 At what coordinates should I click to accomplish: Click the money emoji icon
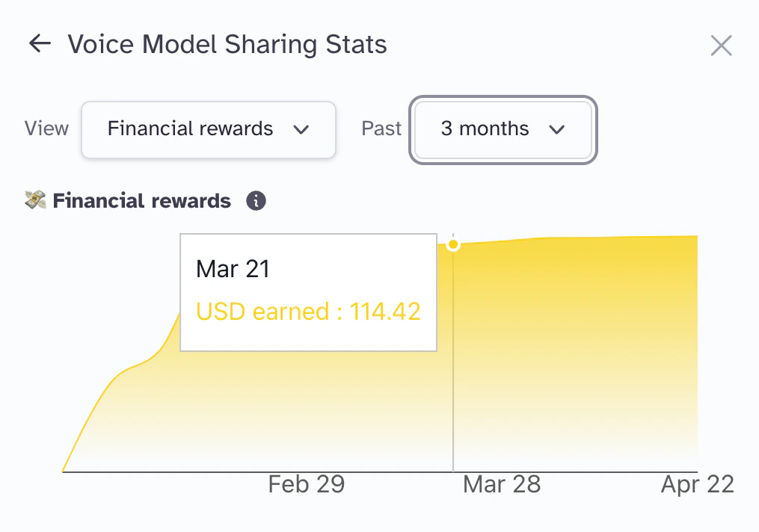coord(35,200)
